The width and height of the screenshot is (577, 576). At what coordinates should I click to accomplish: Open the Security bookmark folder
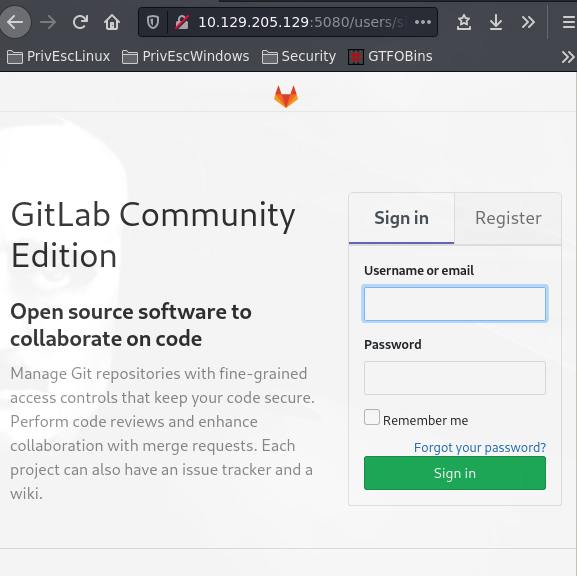click(299, 56)
